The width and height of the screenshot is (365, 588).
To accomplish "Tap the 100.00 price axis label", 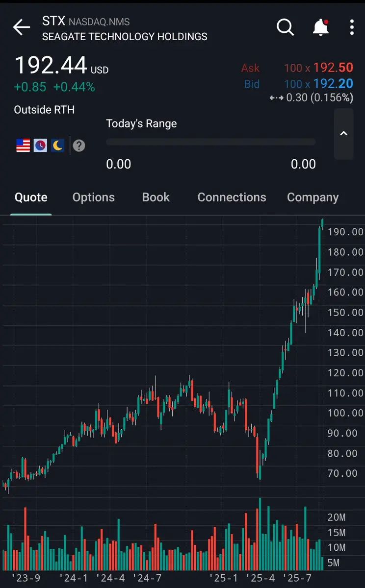I will coord(346,413).
